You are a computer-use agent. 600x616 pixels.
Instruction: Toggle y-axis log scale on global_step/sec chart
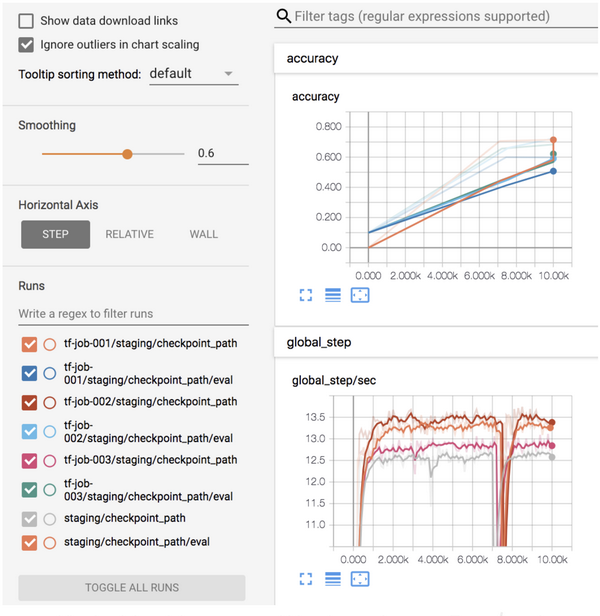coord(333,579)
